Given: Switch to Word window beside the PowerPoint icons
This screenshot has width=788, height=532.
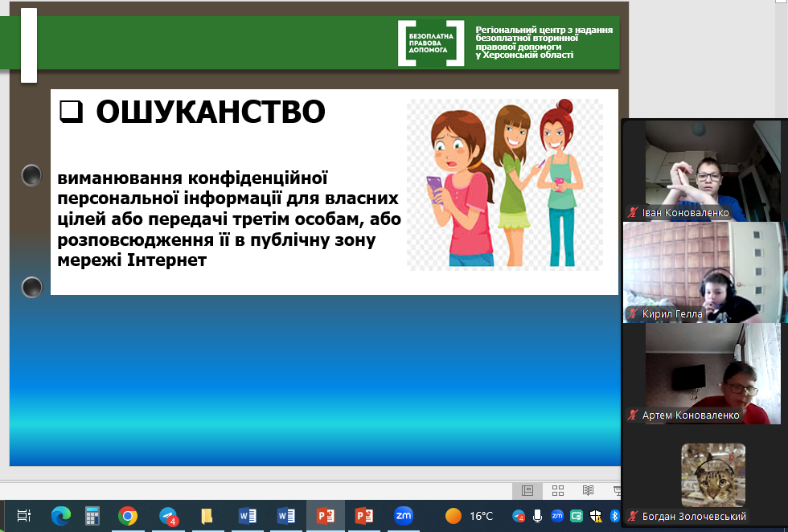Looking at the screenshot, I should pyautogui.click(x=286, y=516).
